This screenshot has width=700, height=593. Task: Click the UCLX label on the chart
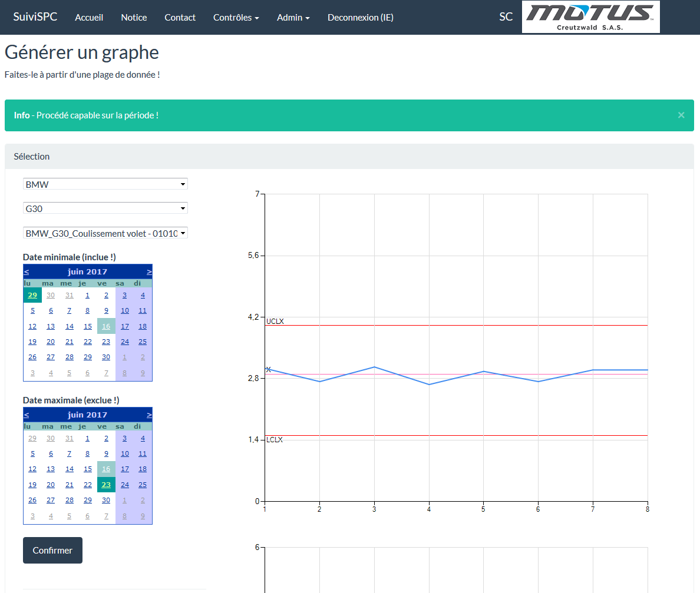coord(275,322)
